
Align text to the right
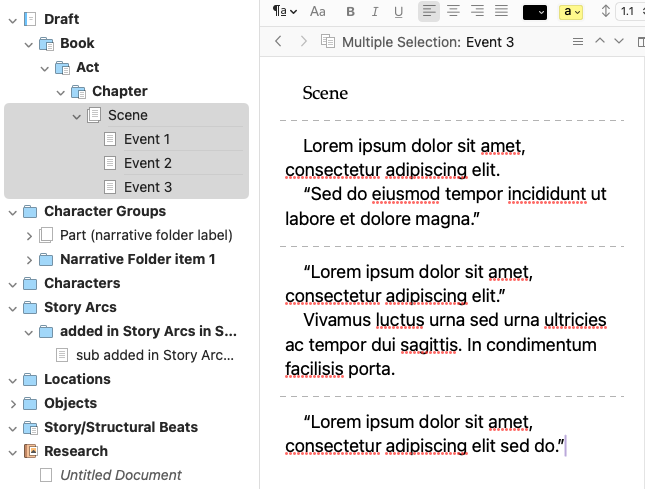pyautogui.click(x=477, y=12)
